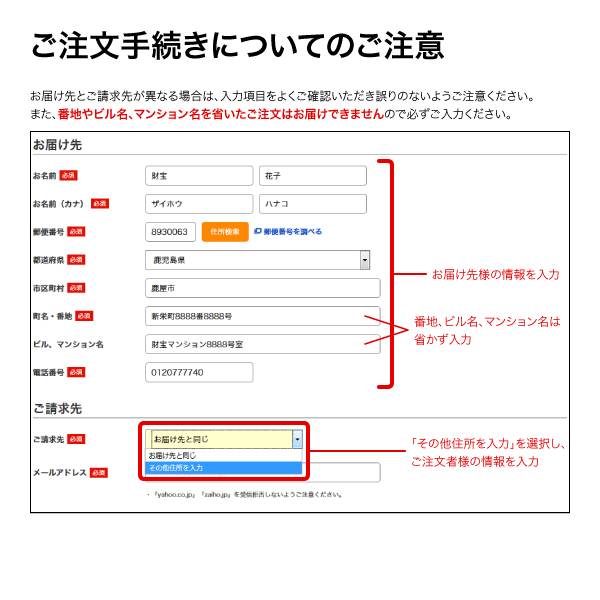Focus the kana field with ハナコ
The height and width of the screenshot is (600, 600).
312,204
